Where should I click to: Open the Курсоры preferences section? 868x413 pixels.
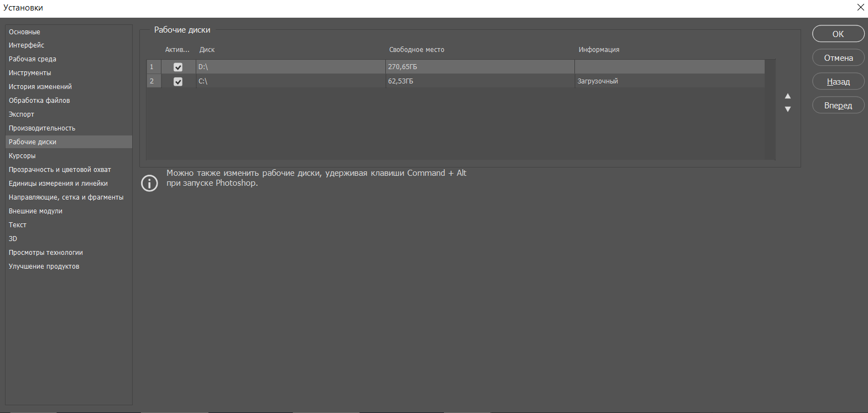(69, 156)
